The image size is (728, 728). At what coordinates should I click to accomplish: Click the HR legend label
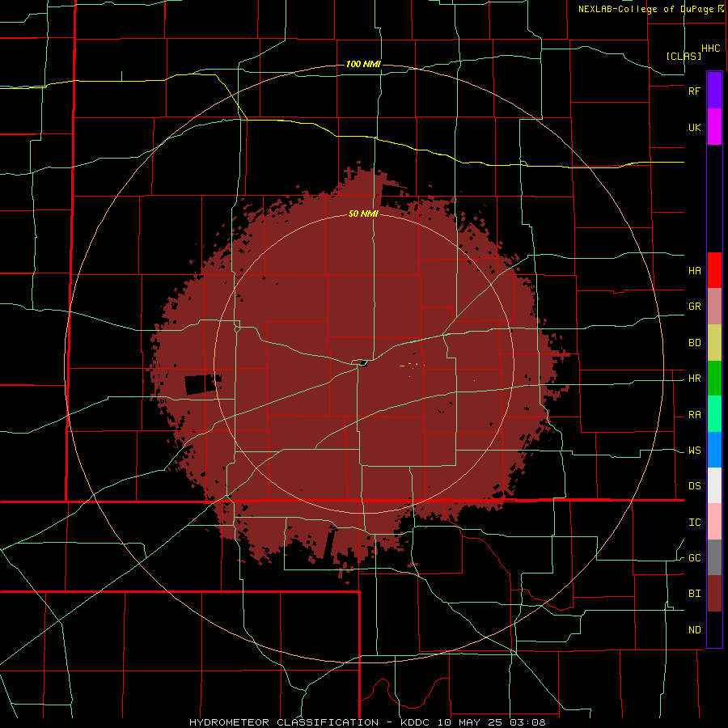pos(694,379)
